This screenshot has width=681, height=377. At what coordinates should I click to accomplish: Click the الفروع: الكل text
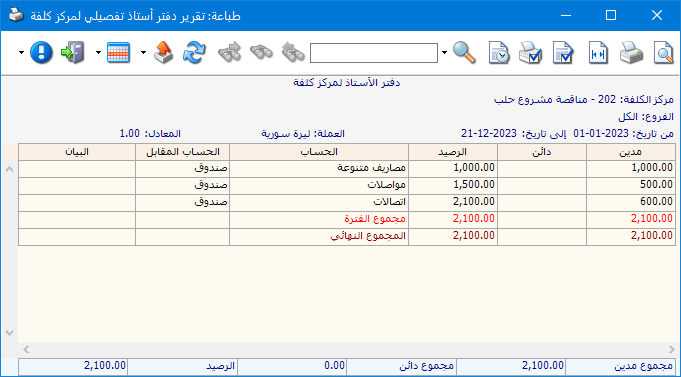pos(646,117)
